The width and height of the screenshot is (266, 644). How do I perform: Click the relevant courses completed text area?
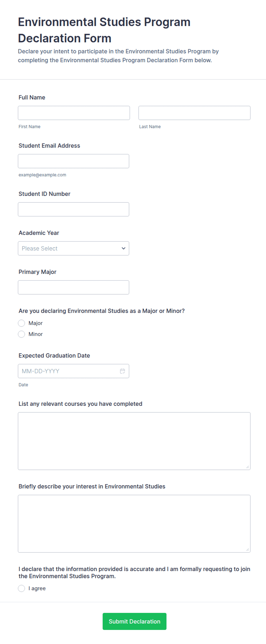pyautogui.click(x=134, y=441)
